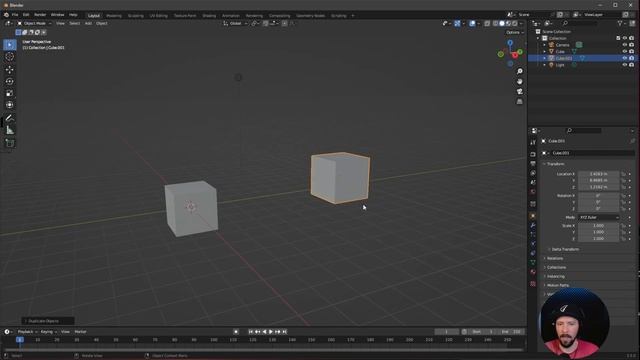640x360 pixels.
Task: Collapse the Transform panel
Action: [555, 164]
